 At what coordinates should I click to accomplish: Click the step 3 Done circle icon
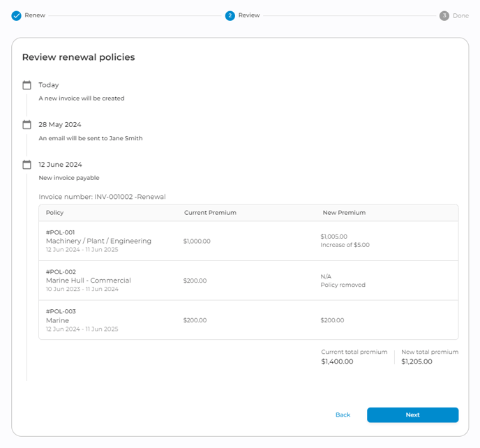point(444,15)
